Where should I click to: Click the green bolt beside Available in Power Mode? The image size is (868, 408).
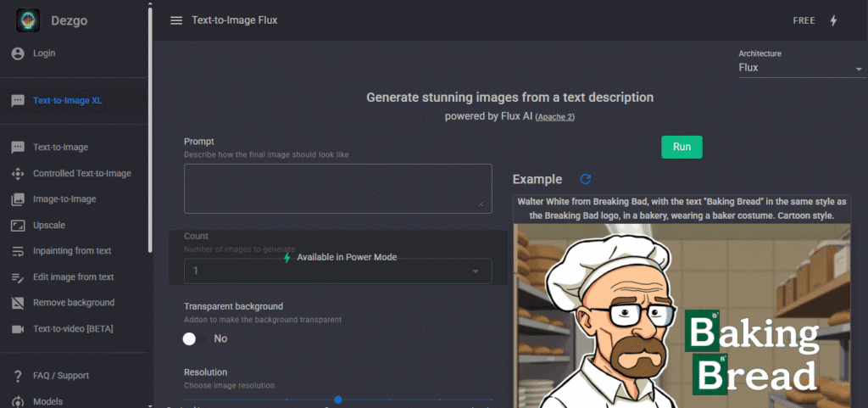(287, 257)
